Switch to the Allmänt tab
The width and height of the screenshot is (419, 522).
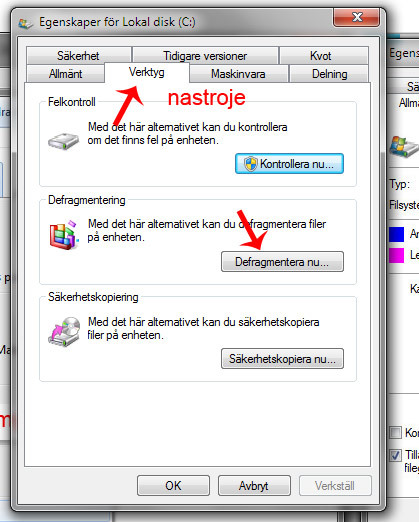(65, 74)
